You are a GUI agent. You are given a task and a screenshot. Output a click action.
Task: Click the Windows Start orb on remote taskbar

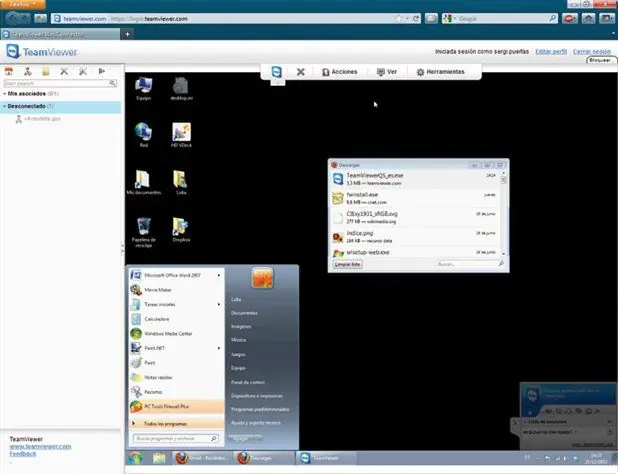coord(136,458)
